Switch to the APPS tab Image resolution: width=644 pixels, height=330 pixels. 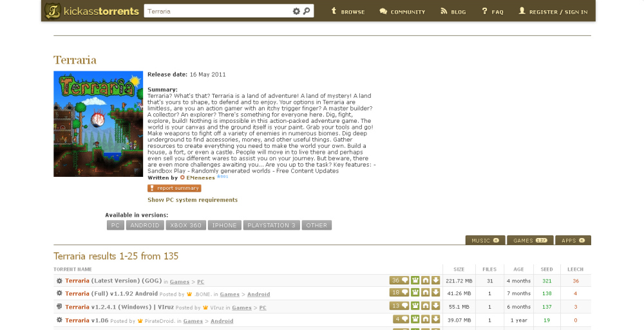[x=573, y=240]
